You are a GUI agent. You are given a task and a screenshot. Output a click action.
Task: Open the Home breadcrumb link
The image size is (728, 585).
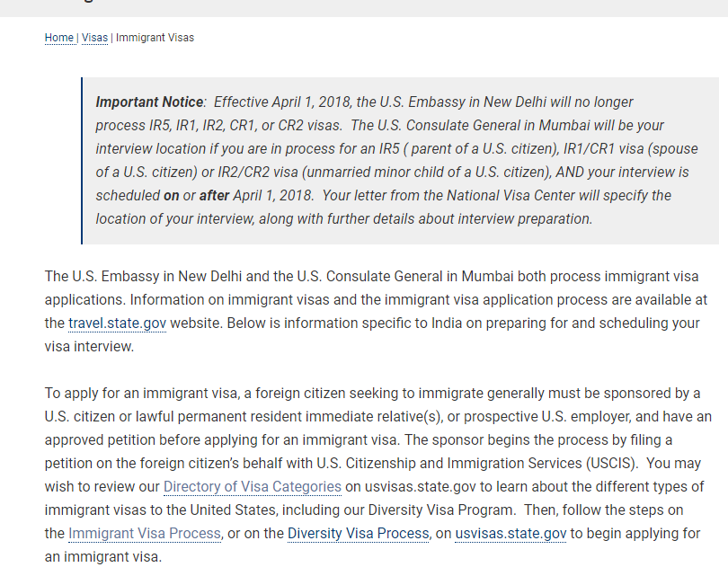59,38
